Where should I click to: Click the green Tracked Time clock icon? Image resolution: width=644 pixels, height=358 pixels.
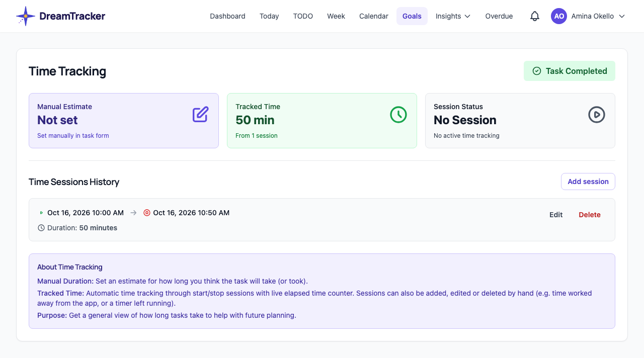pyautogui.click(x=398, y=115)
